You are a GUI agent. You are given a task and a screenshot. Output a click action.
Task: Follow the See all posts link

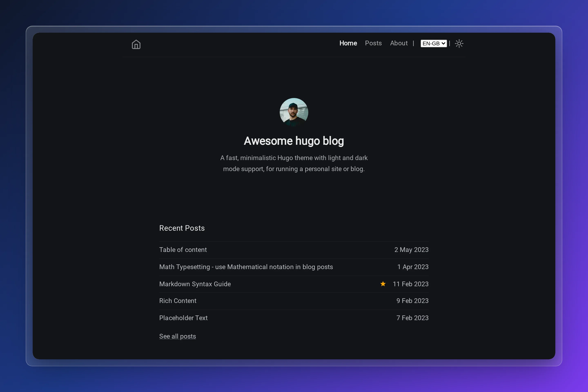click(x=177, y=336)
